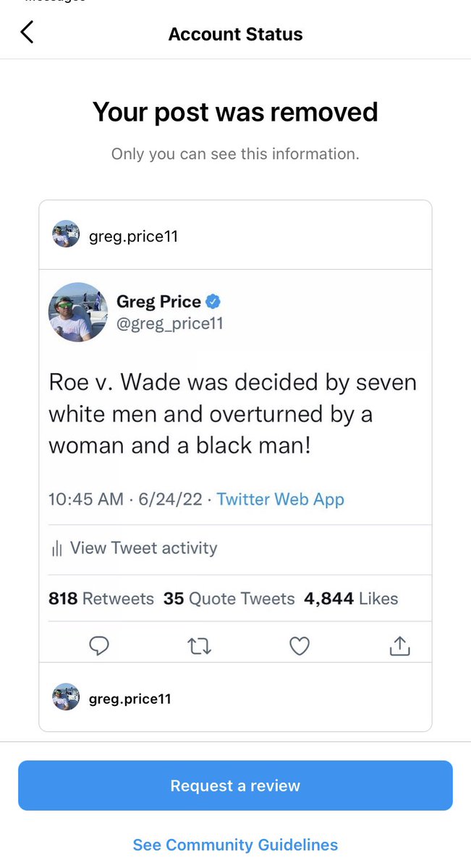Click the Request a review button
471x868 pixels.
click(235, 785)
